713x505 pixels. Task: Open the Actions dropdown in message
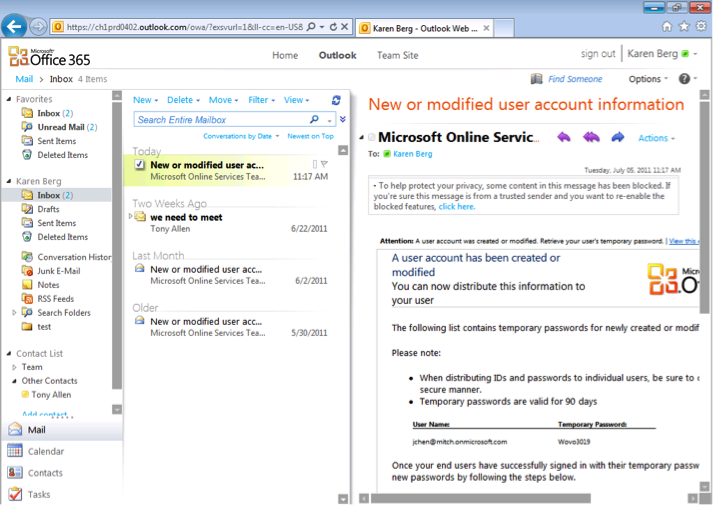click(x=656, y=138)
